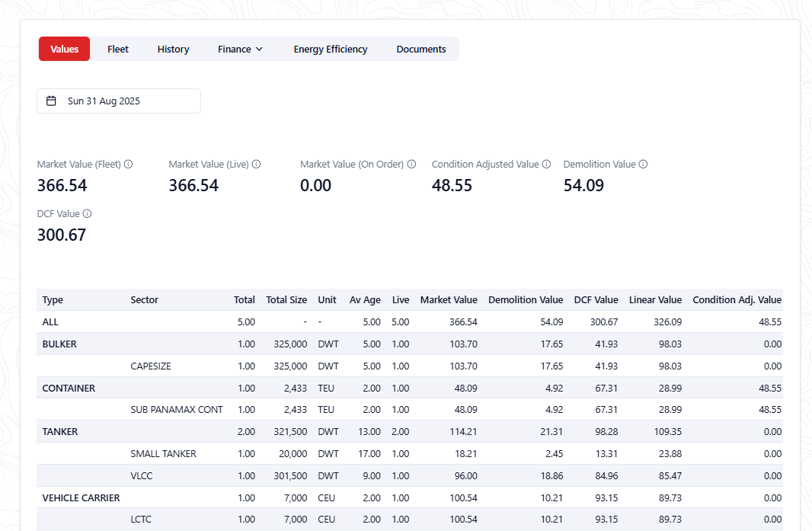Click the Condition Adj. Value column header
Viewport: 812px width, 531px height.
(x=737, y=300)
